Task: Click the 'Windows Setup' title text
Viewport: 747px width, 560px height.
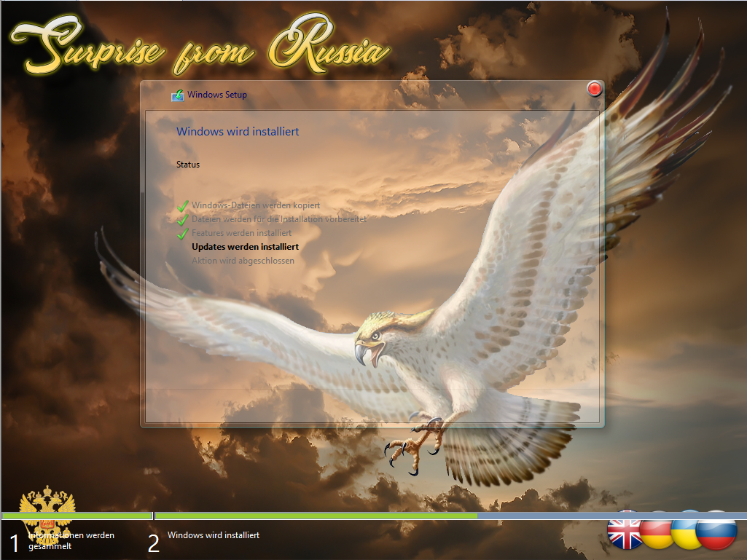Action: (x=216, y=94)
